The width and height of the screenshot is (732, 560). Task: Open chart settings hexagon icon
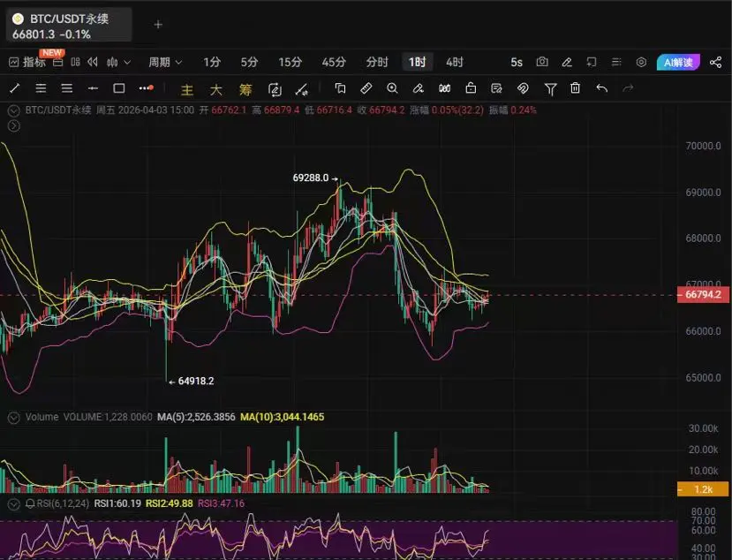point(641,62)
